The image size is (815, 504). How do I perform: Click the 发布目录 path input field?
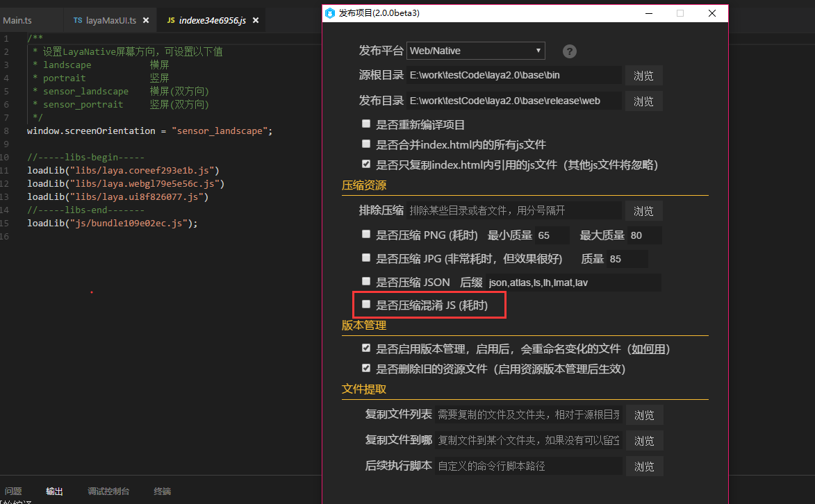(x=514, y=101)
